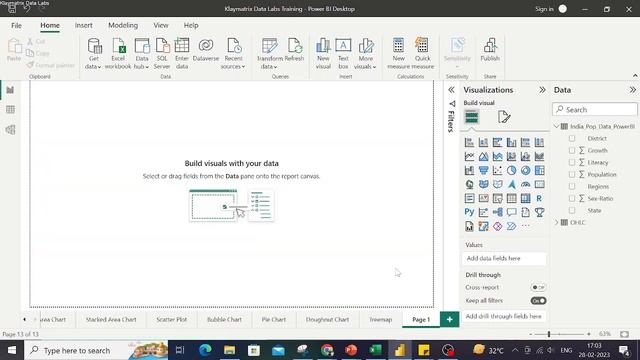Collapse the Data pane
640x360 pixels.
632,90
